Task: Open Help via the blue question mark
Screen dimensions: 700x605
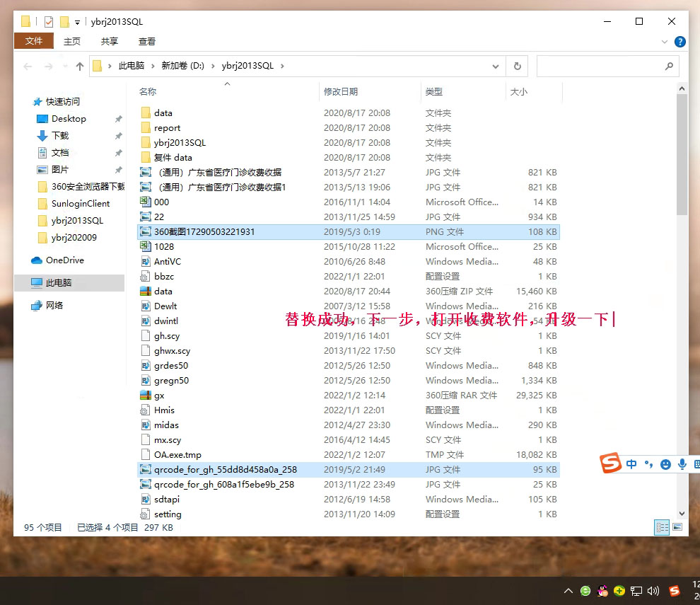Action: pos(679,42)
